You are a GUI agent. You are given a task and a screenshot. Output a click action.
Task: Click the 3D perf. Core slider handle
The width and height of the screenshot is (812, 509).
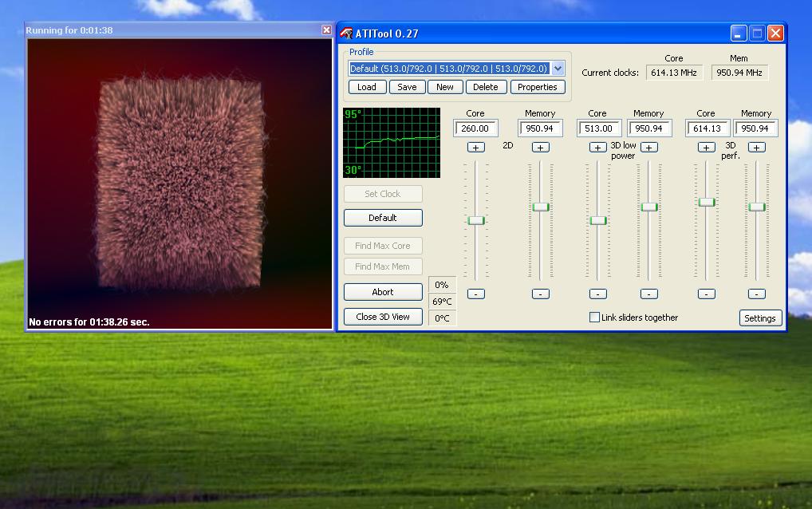(707, 202)
